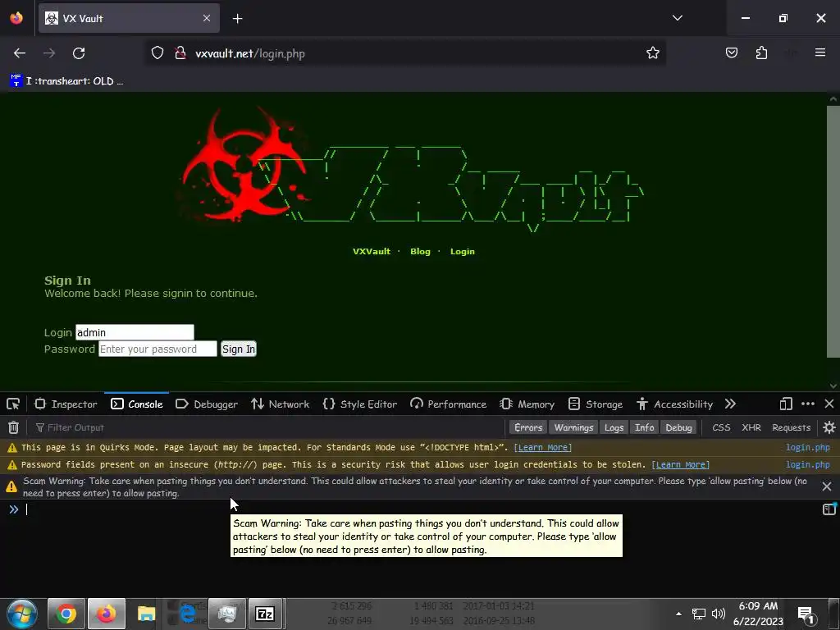
Task: Open login.php source link on password warning row
Action: point(807,464)
